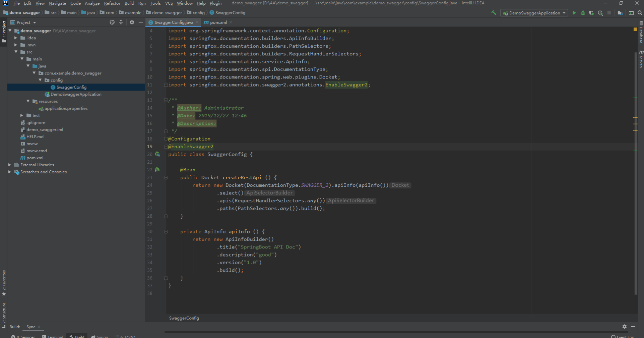This screenshot has height=338, width=644.
Task: Select demo_swagger.iml file
Action: point(45,129)
